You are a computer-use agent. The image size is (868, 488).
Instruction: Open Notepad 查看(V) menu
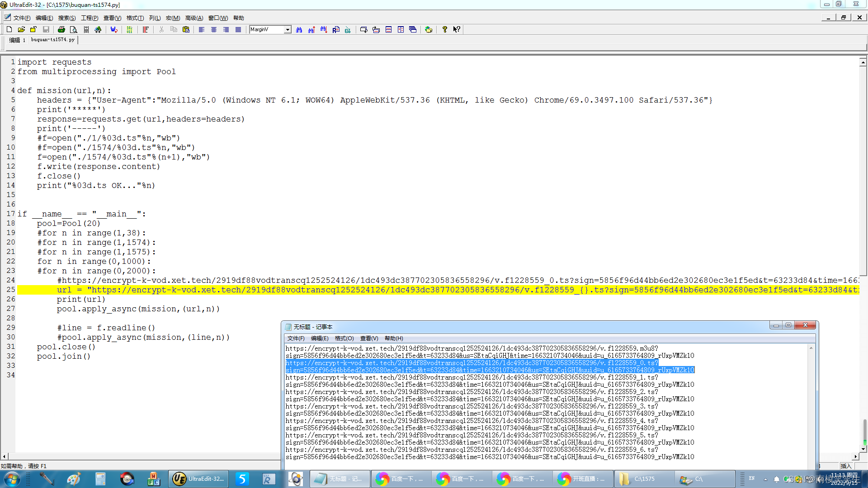pyautogui.click(x=369, y=338)
